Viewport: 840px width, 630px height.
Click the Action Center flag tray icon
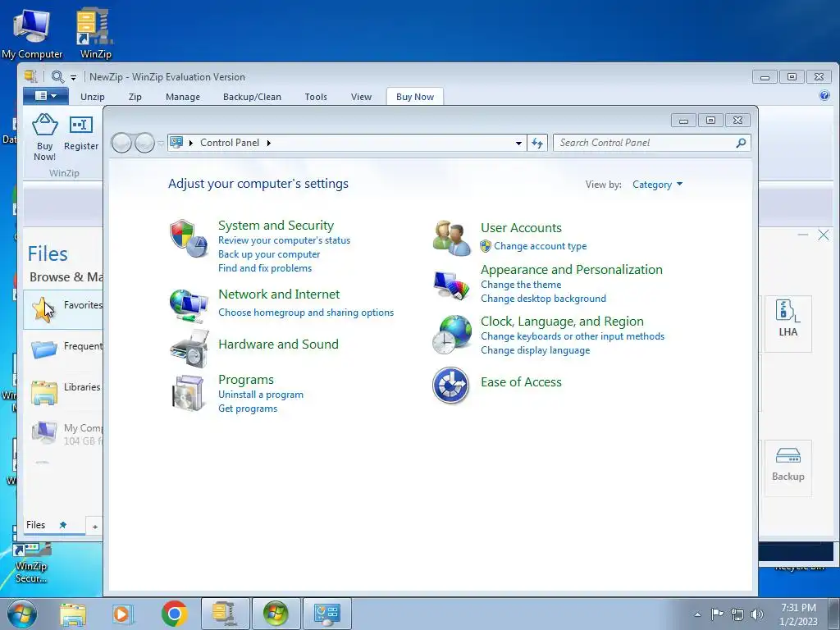717,614
